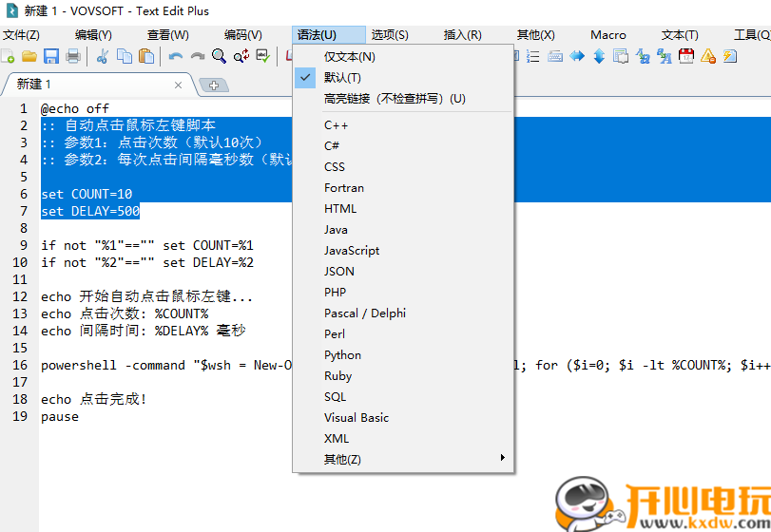Open the 编码(V) menu
This screenshot has height=532, width=771.
pyautogui.click(x=243, y=35)
